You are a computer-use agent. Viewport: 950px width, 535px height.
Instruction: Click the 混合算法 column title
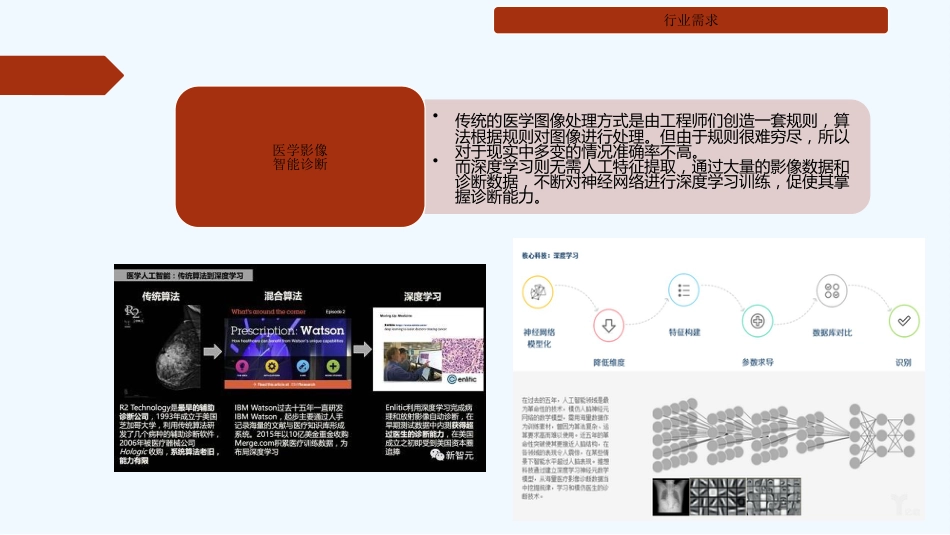(283, 296)
